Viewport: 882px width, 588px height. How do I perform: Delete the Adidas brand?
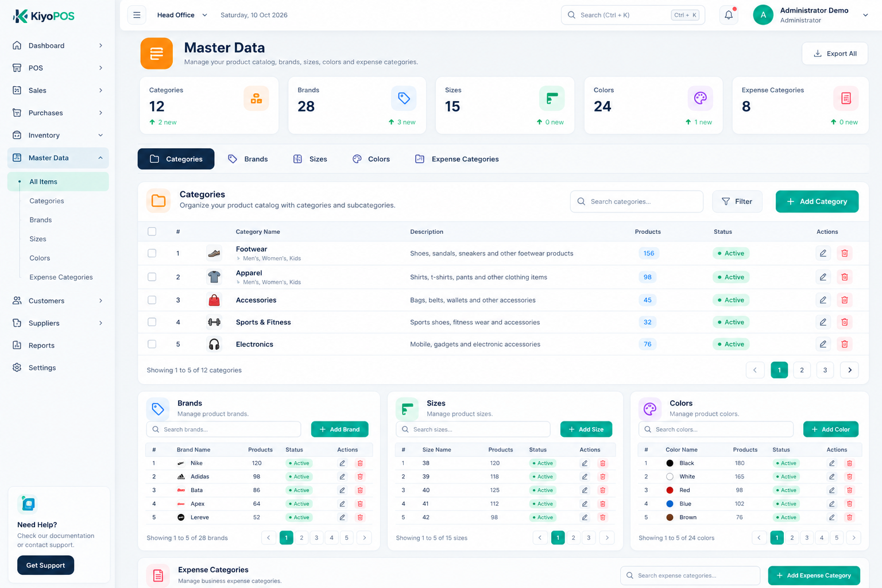click(x=360, y=477)
